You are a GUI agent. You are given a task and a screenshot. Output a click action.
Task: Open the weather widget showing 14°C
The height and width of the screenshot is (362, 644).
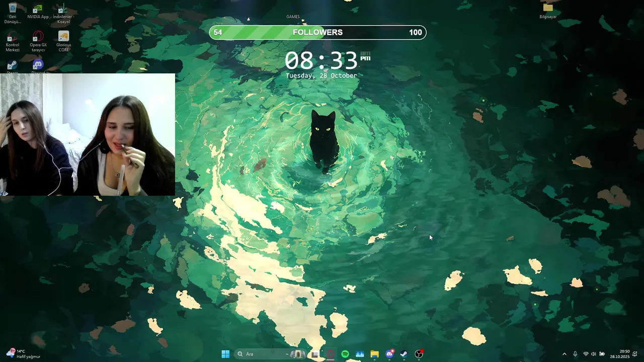click(x=24, y=354)
